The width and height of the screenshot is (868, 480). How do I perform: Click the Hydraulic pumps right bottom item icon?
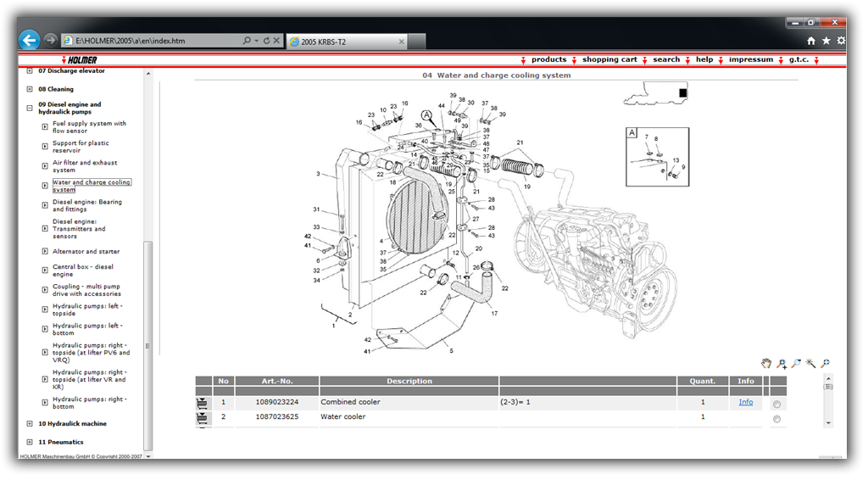45,403
